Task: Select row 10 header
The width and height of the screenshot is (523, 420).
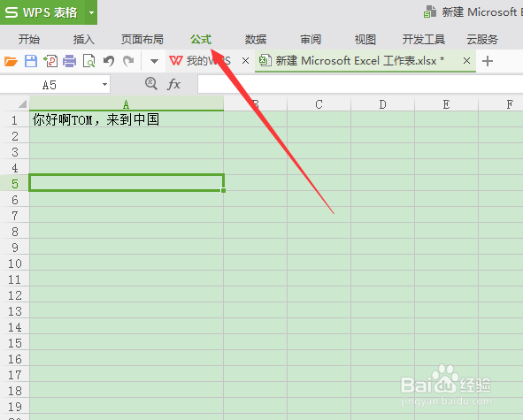Action: coord(14,263)
